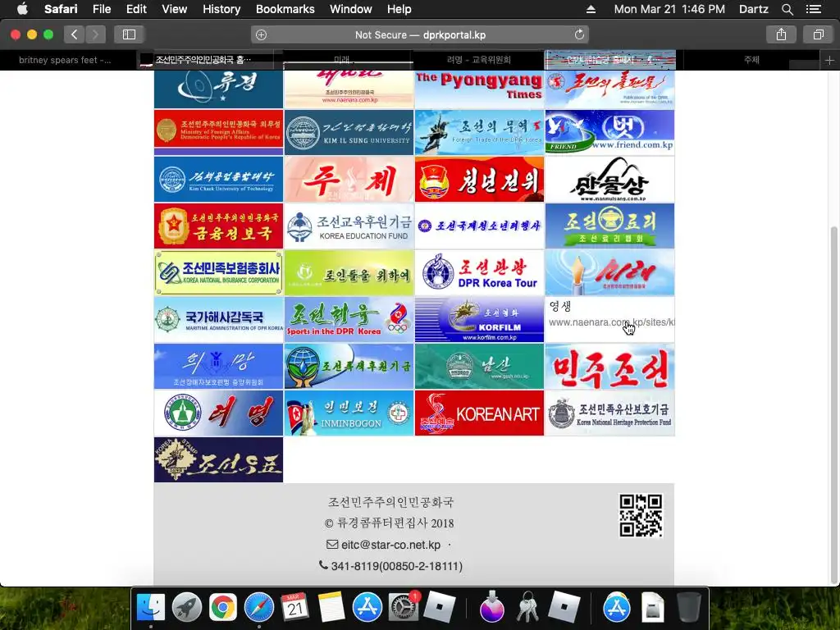This screenshot has height=630, width=840.
Task: Open the Bookmarks menu
Action: point(285,9)
